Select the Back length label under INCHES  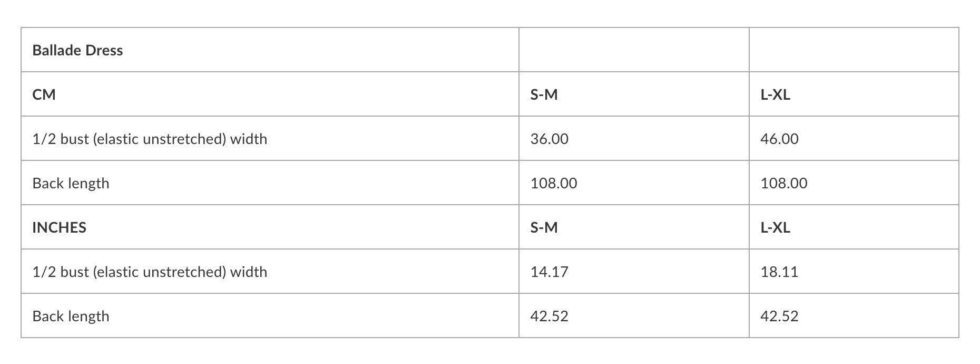71,316
